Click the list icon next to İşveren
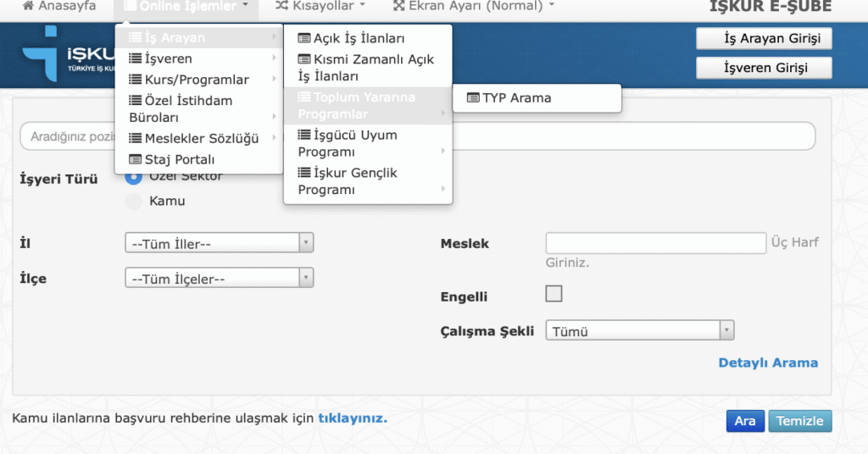 (135, 58)
